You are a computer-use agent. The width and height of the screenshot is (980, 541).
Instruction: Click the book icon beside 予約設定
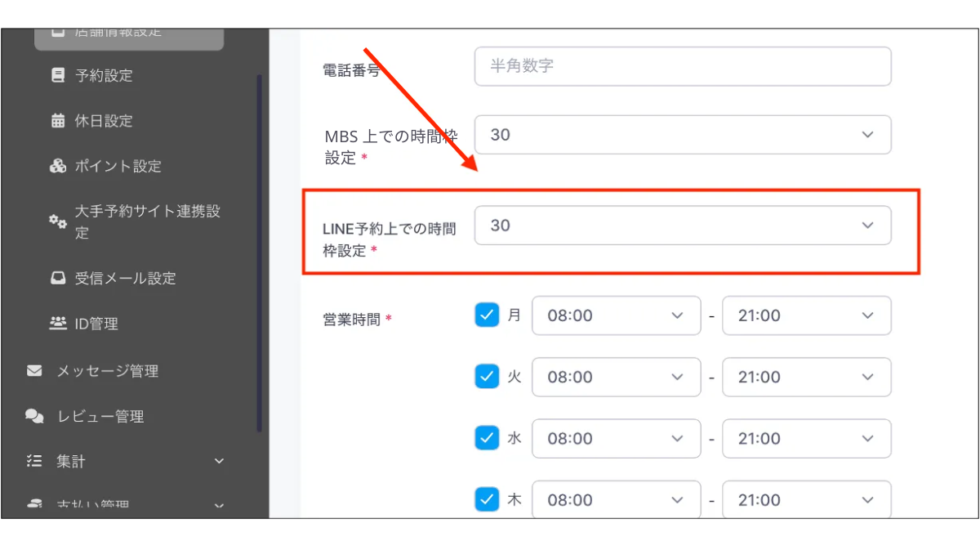tap(57, 75)
